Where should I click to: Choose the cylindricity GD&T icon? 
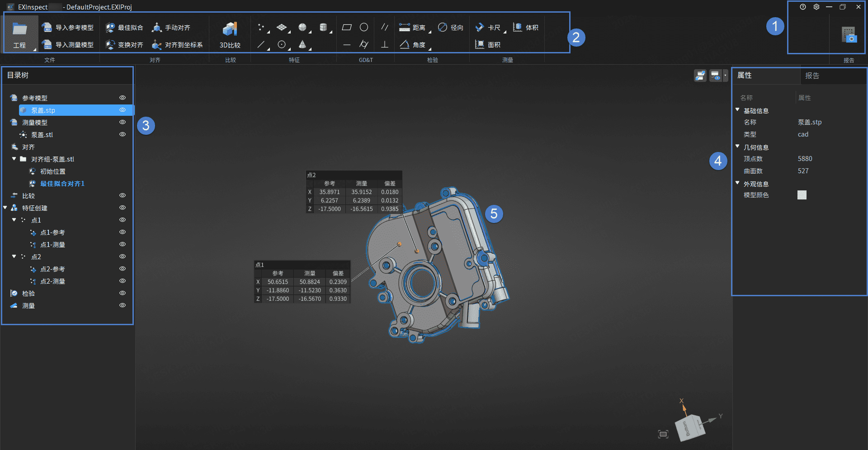coord(364,45)
